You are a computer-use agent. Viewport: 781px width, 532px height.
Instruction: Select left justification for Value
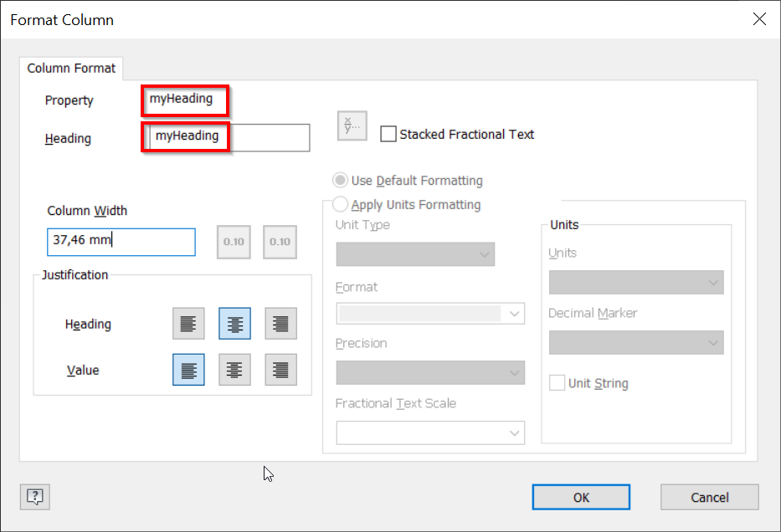tap(188, 369)
